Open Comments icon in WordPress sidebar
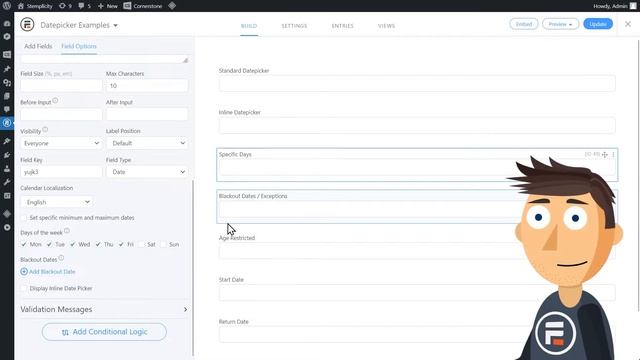 pos(7,109)
